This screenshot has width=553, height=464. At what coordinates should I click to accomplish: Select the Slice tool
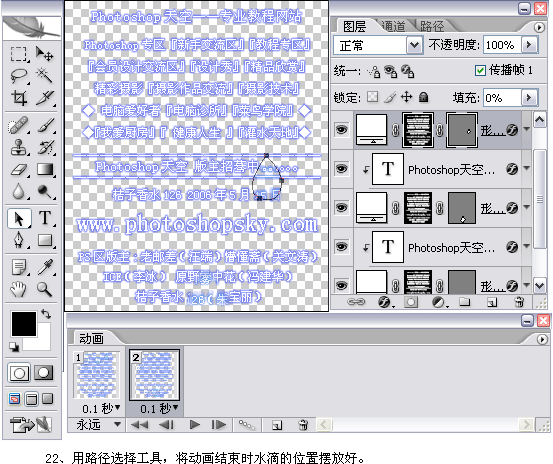(44, 97)
